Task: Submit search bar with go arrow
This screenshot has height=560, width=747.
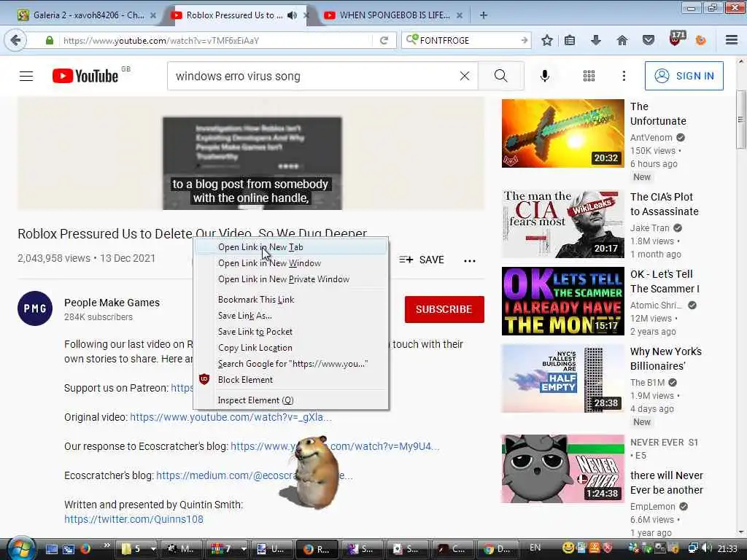Action: click(524, 41)
